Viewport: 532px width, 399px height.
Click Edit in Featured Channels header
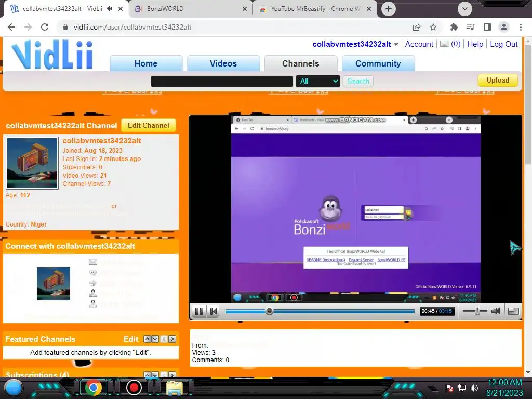coord(130,339)
